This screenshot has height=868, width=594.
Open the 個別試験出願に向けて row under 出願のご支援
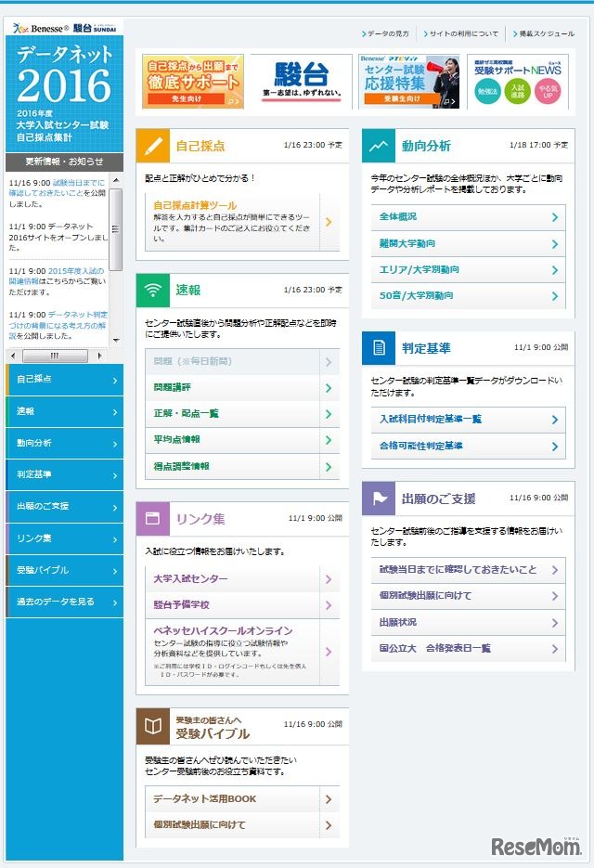click(469, 596)
